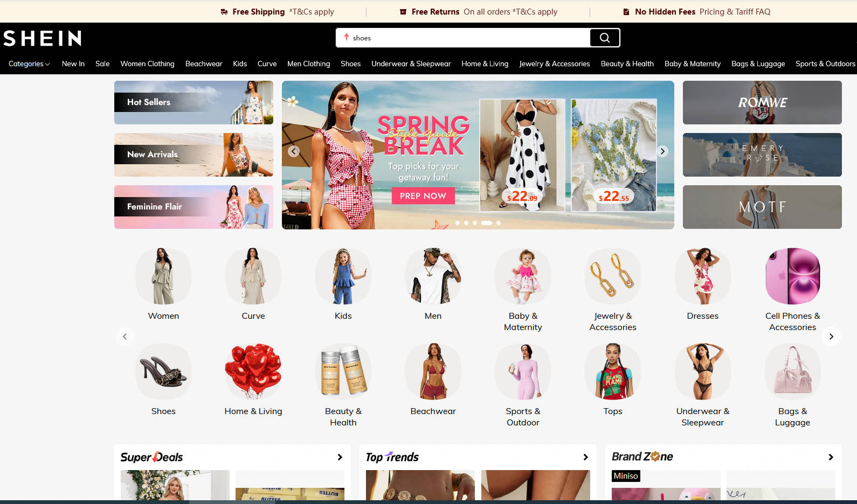Expand Super Deals section arrow
This screenshot has width=857, height=504.
[x=340, y=457]
